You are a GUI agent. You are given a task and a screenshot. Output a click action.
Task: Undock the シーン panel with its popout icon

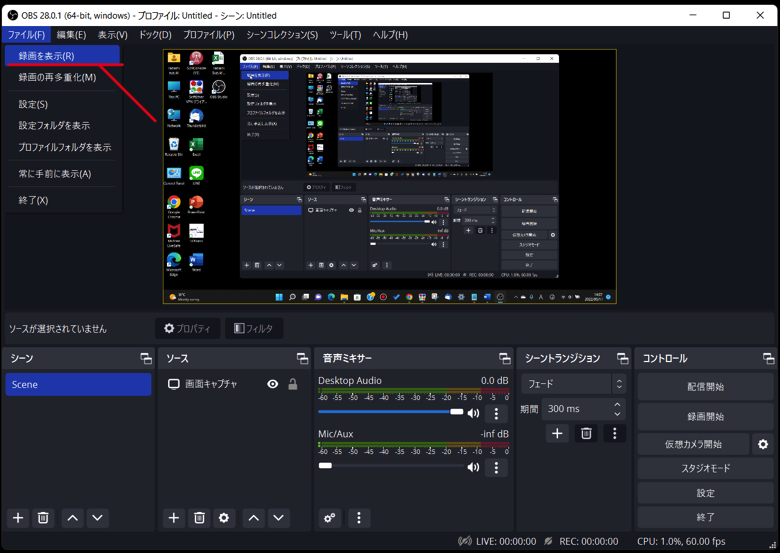146,358
